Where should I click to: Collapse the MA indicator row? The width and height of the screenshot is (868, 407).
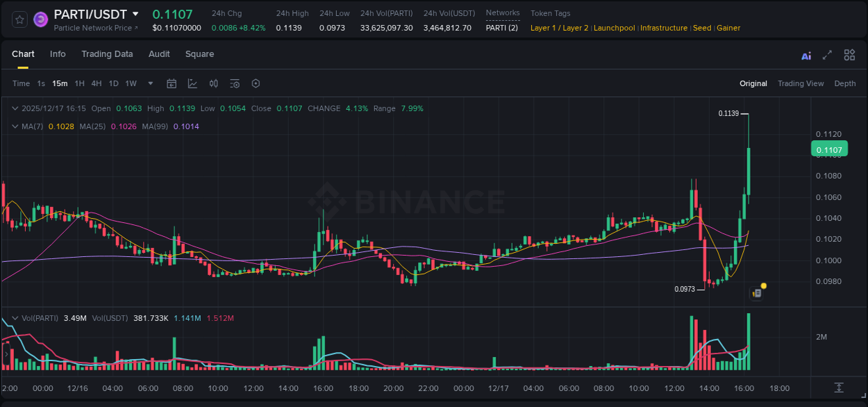(15, 126)
